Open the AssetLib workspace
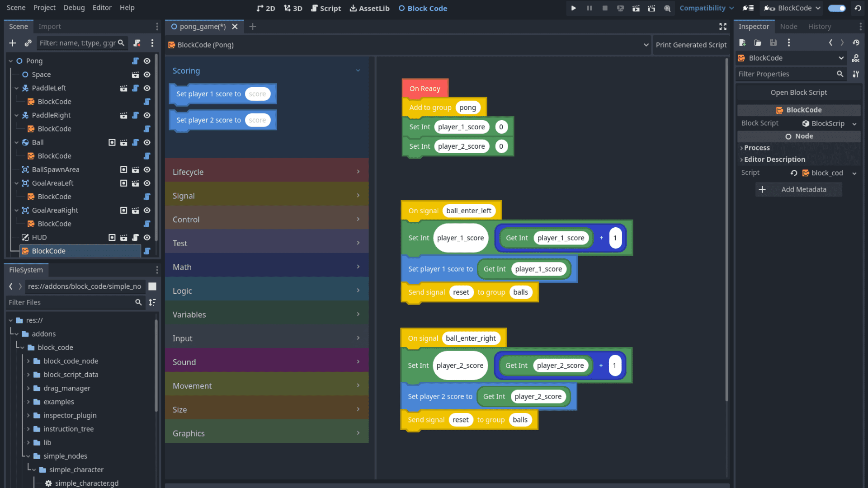 [369, 8]
